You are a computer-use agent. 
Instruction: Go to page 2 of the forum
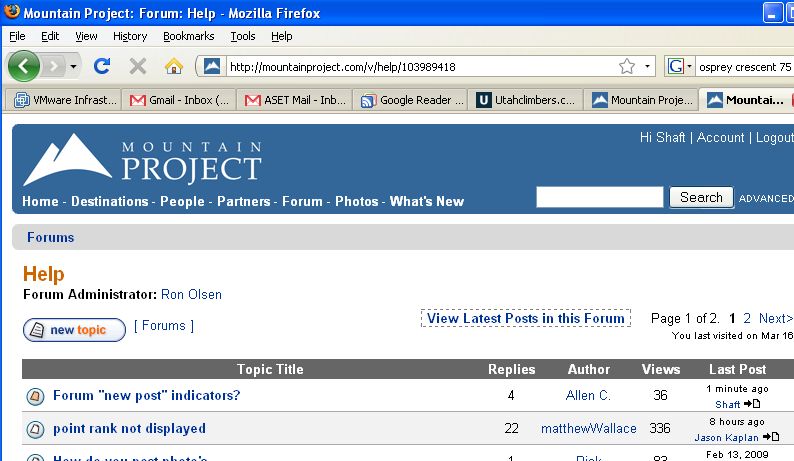(747, 318)
